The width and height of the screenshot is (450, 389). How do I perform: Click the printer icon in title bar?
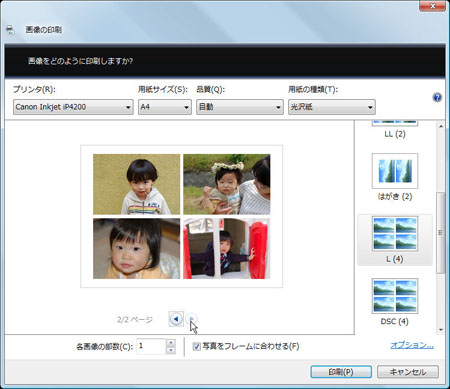tap(10, 30)
